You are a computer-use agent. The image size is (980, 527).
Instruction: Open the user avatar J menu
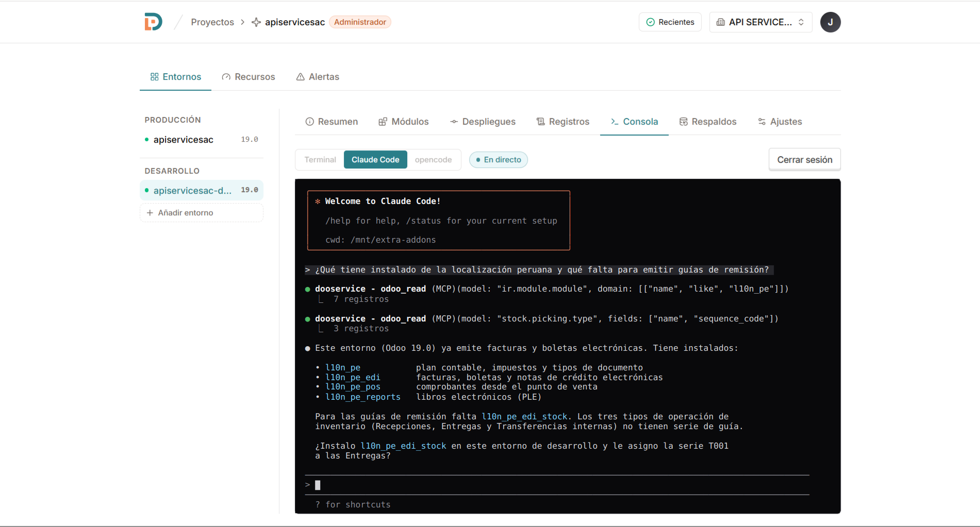click(x=830, y=22)
